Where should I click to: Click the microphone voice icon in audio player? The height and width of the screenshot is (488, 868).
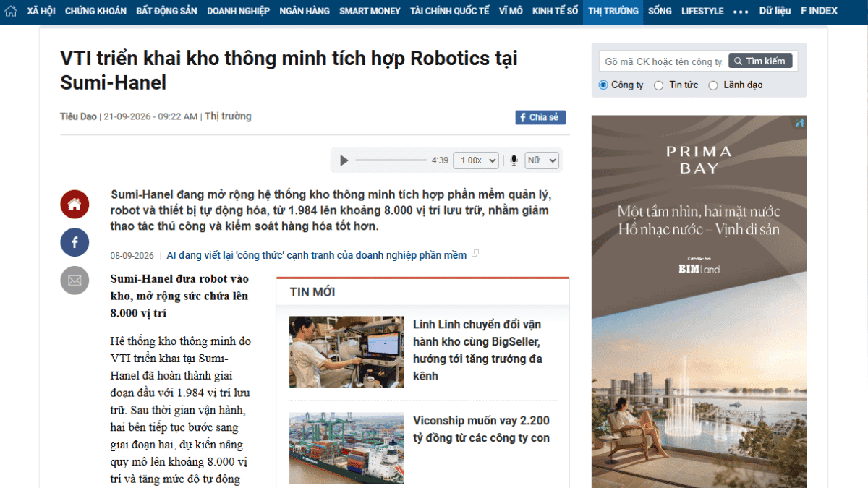coord(514,160)
